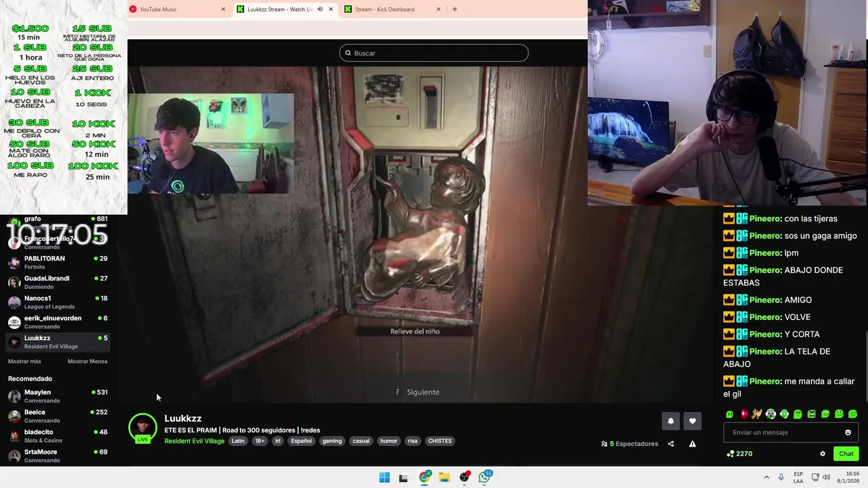Screen dimensions: 868x488
Task: Collapse followed channels with Mostrar Menos
Action: 87,361
